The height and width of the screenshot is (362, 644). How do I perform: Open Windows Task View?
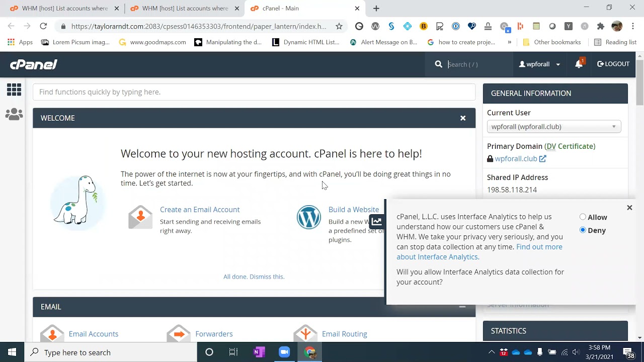(x=233, y=352)
